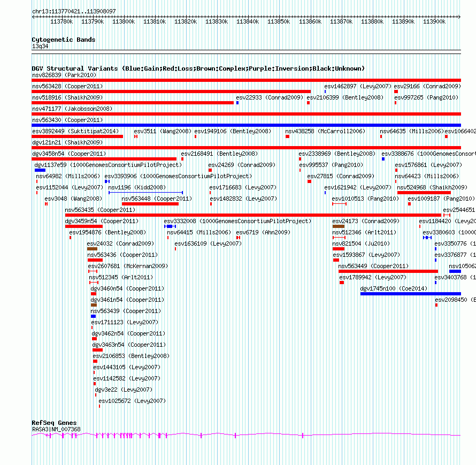Screen dimensions: 476x465
Task: Click the dgv1137e59 blue gain marker
Action: coord(40,170)
